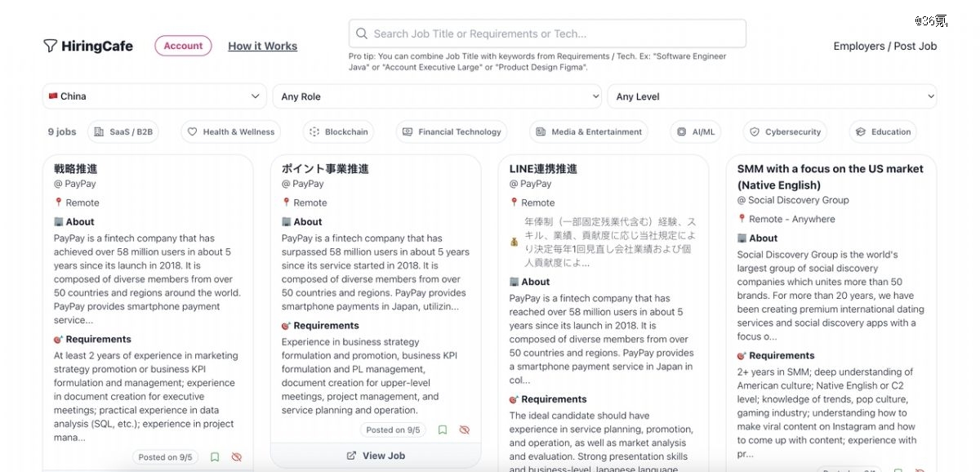Image resolution: width=980 pixels, height=472 pixels.
Task: Open the SMM with a focus on US market title
Action: tap(831, 176)
